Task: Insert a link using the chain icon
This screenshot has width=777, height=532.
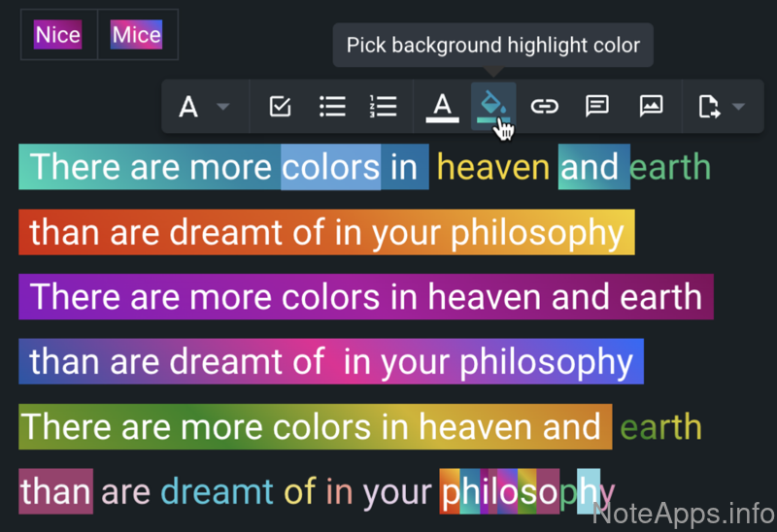Action: [544, 106]
